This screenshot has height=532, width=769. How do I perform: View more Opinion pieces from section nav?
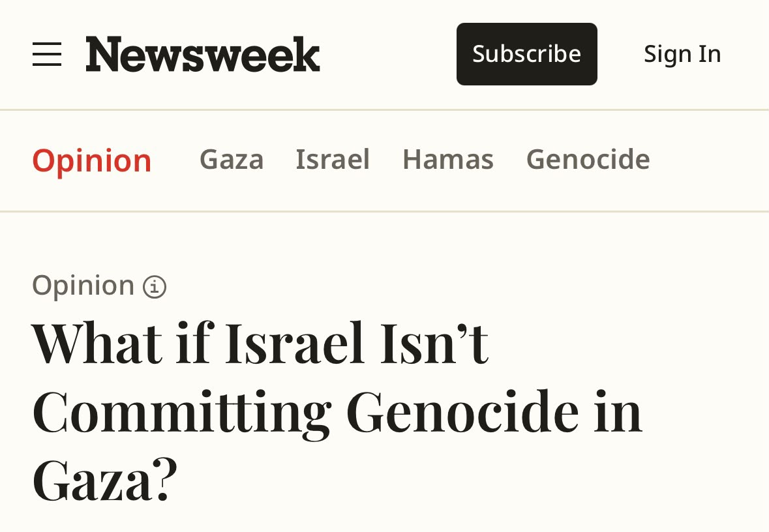click(92, 160)
